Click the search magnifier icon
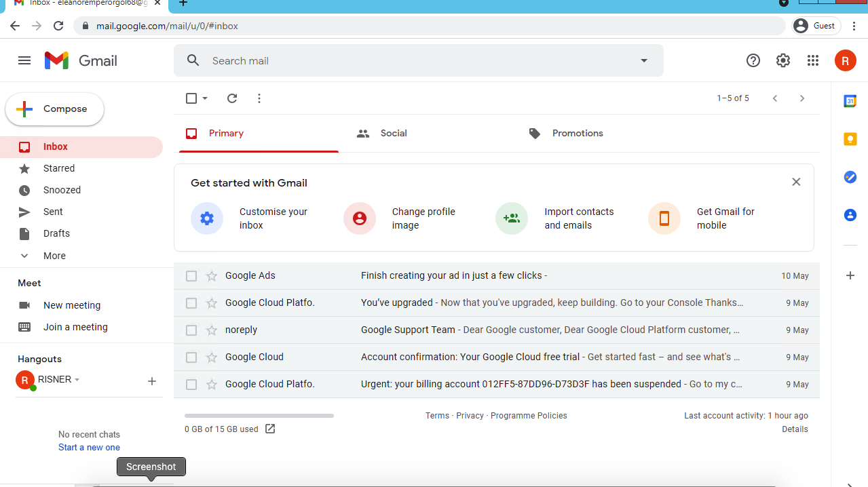Screen dimensions: 868x487 (193, 60)
